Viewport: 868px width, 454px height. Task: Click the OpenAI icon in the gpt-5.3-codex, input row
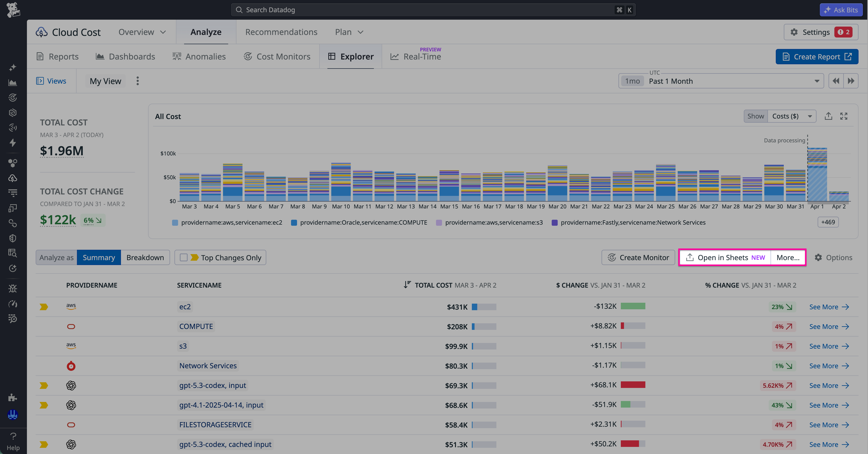point(71,385)
